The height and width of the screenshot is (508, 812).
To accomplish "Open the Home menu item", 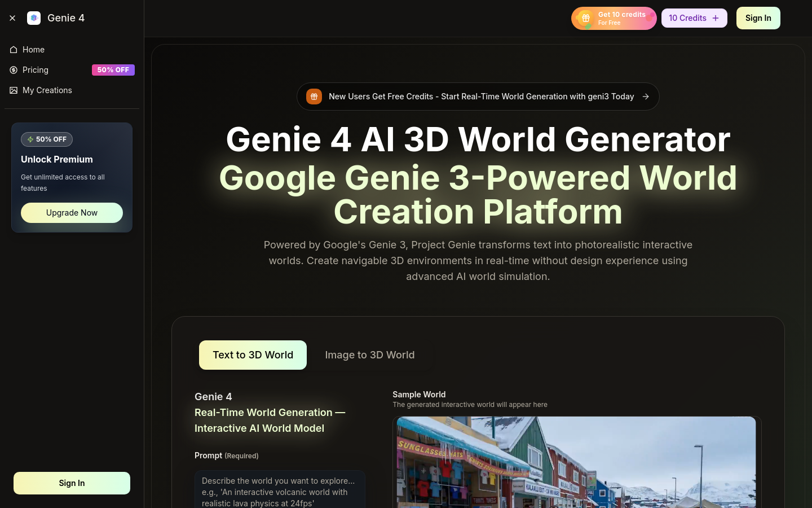I will [72, 50].
